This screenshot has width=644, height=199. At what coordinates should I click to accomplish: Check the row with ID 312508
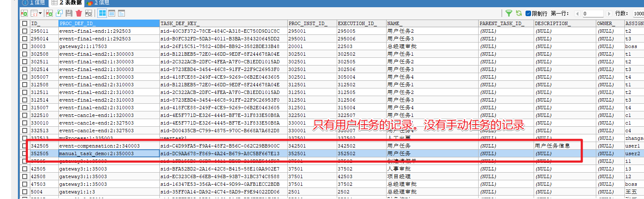pyautogui.click(x=25, y=85)
